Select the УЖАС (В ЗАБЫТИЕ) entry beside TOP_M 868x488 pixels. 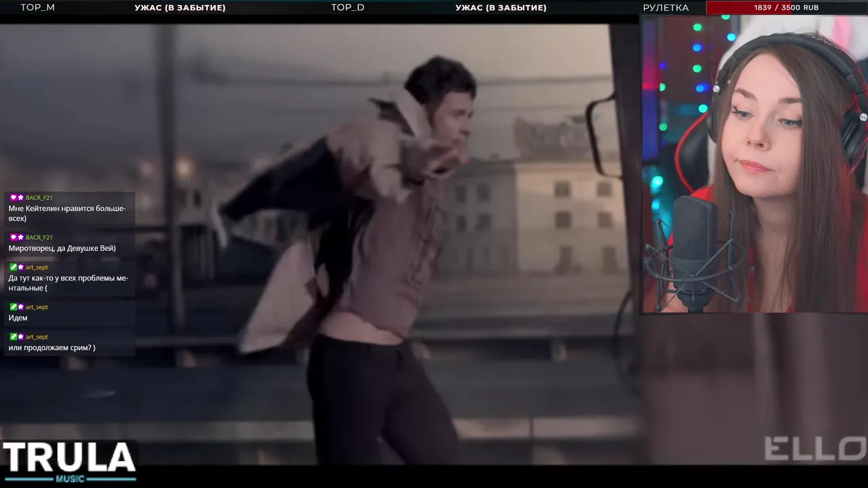180,7
